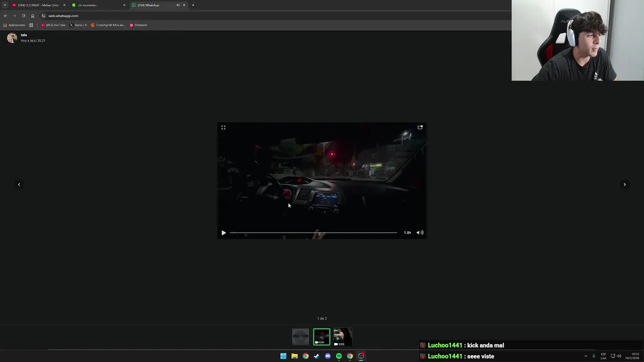Seek along the video progress bar
Screen dimensions: 644x362
tap(313, 233)
